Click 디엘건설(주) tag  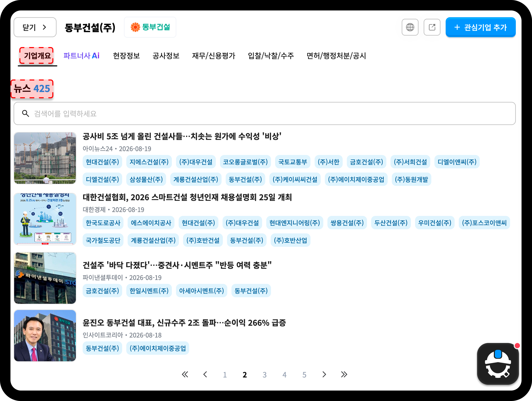103,179
